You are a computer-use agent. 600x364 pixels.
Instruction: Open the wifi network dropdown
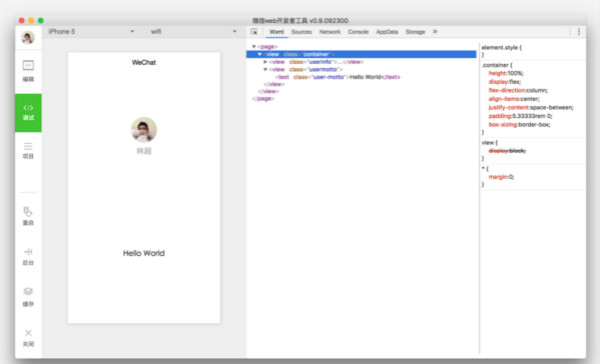coord(194,31)
